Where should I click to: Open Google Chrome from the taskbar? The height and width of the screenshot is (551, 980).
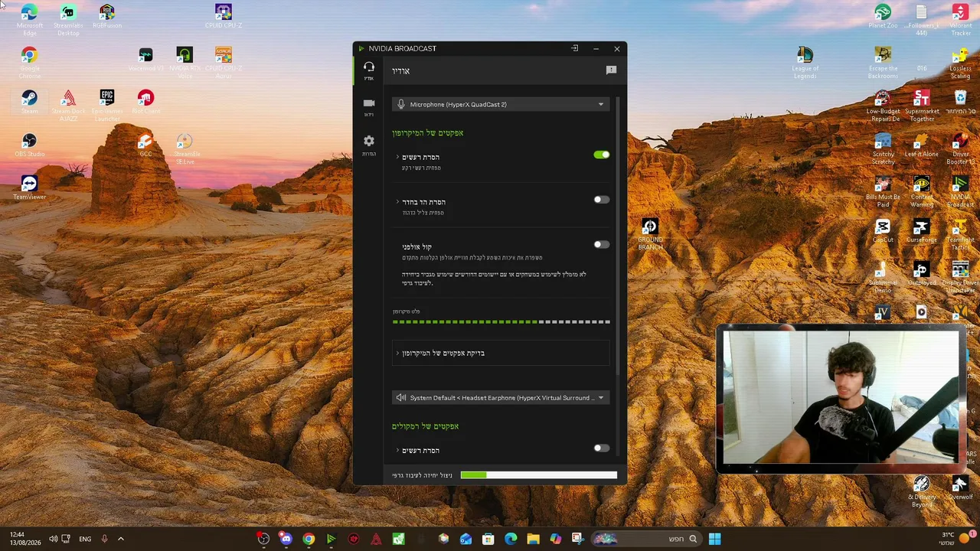[x=309, y=539]
